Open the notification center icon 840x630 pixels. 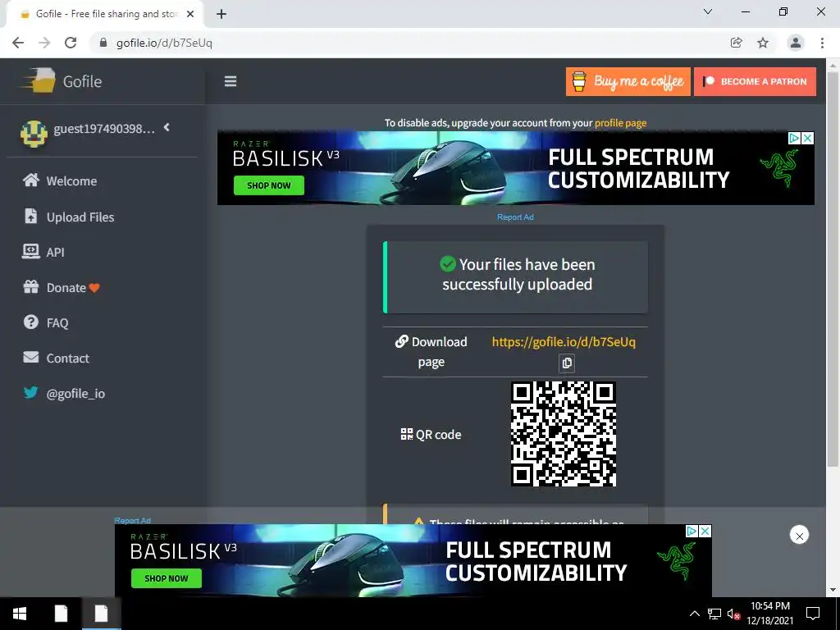pyautogui.click(x=813, y=614)
